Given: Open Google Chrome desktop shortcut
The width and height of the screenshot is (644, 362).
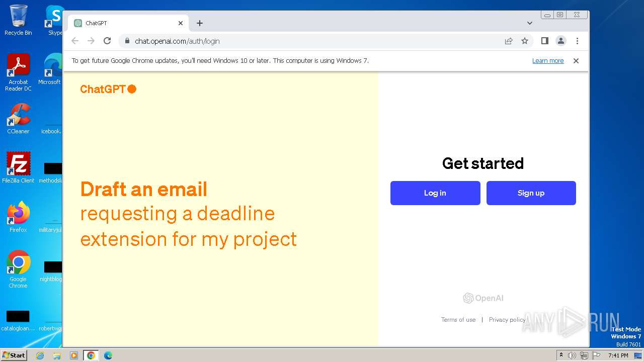Looking at the screenshot, I should tap(18, 269).
